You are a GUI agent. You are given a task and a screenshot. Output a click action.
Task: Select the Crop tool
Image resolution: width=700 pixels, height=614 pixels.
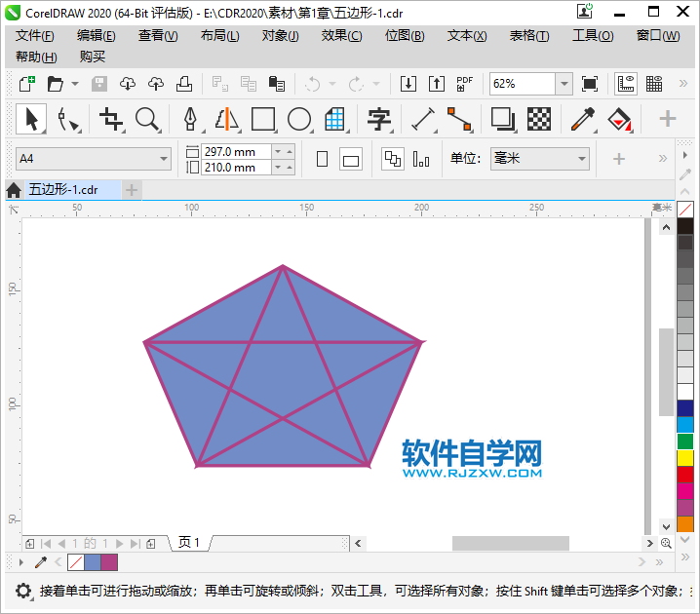[x=111, y=120]
